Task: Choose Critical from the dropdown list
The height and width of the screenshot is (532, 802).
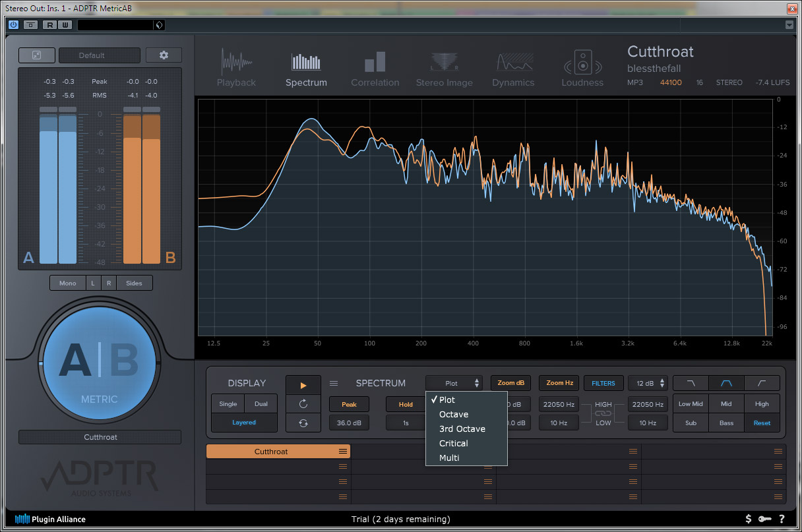Action: [466, 443]
